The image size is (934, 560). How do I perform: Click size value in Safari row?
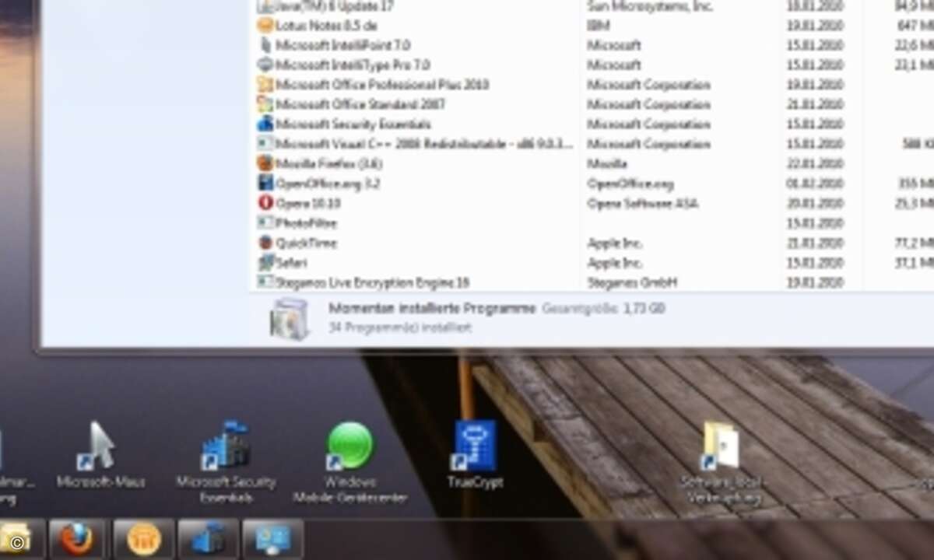(x=914, y=263)
